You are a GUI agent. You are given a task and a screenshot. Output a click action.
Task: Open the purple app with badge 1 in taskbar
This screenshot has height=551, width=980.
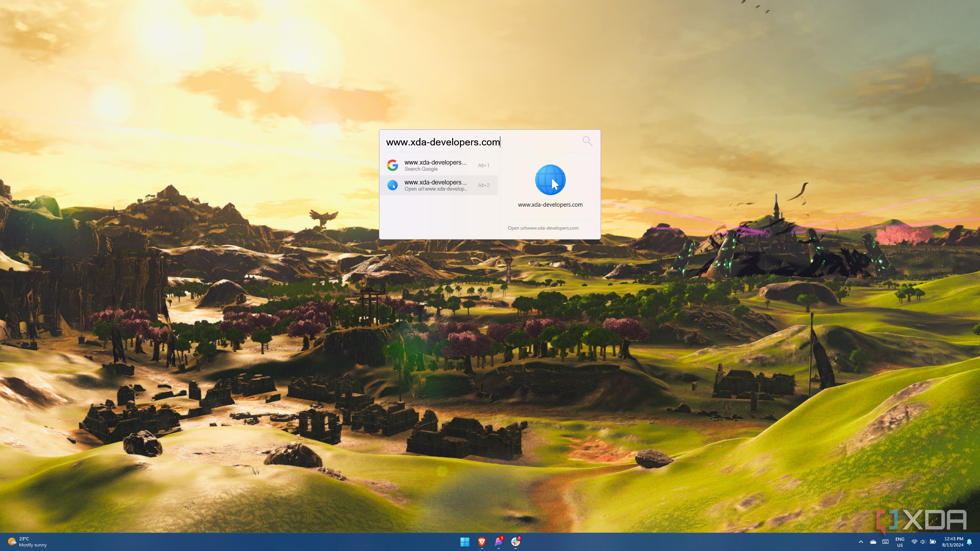tap(498, 542)
